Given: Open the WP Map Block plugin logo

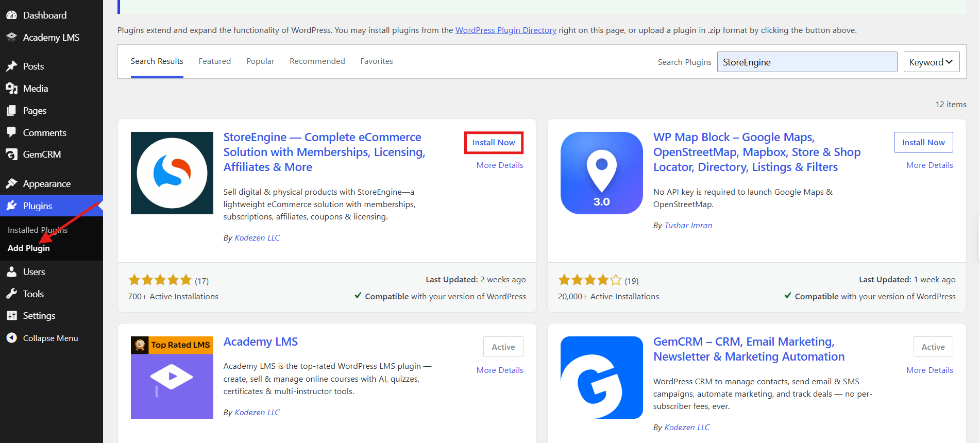Looking at the screenshot, I should point(602,173).
